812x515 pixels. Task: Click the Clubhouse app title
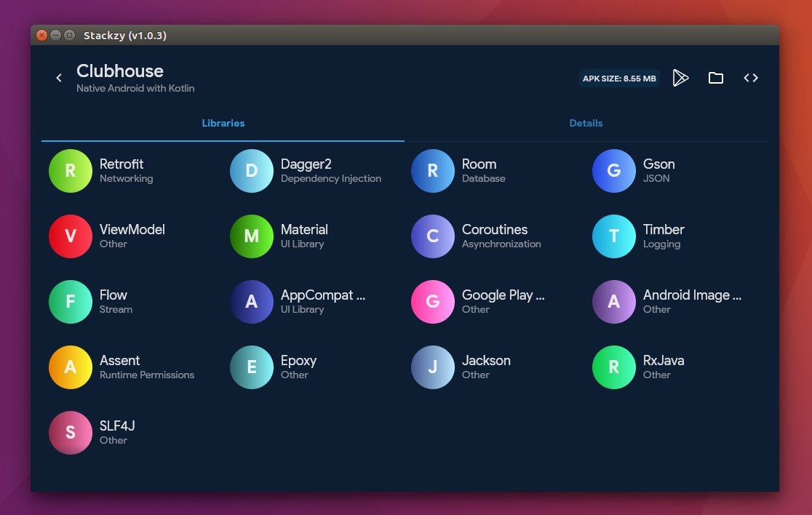(119, 71)
